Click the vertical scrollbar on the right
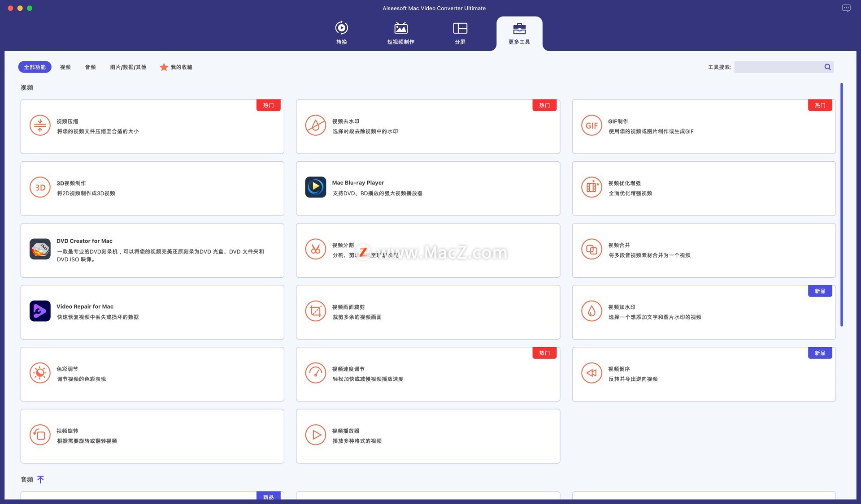This screenshot has height=504, width=861. [x=842, y=204]
